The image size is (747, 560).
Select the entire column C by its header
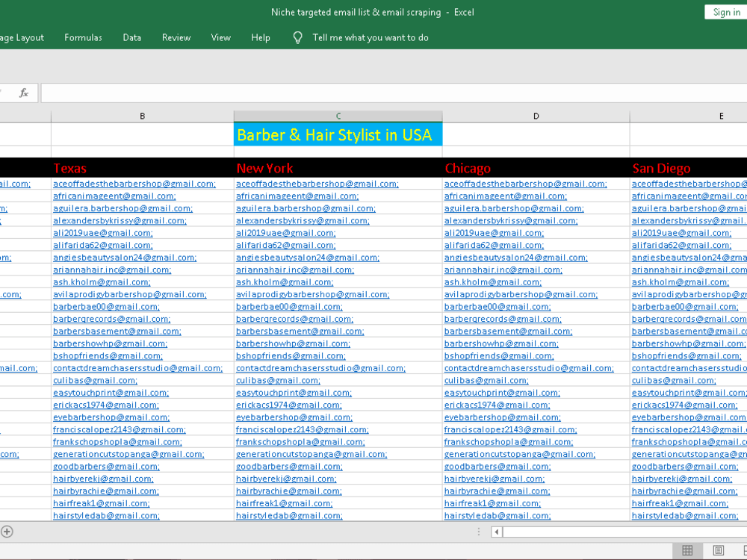tap(338, 116)
